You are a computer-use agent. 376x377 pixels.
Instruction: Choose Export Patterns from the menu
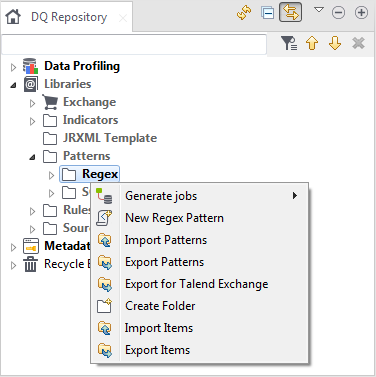pos(199,262)
